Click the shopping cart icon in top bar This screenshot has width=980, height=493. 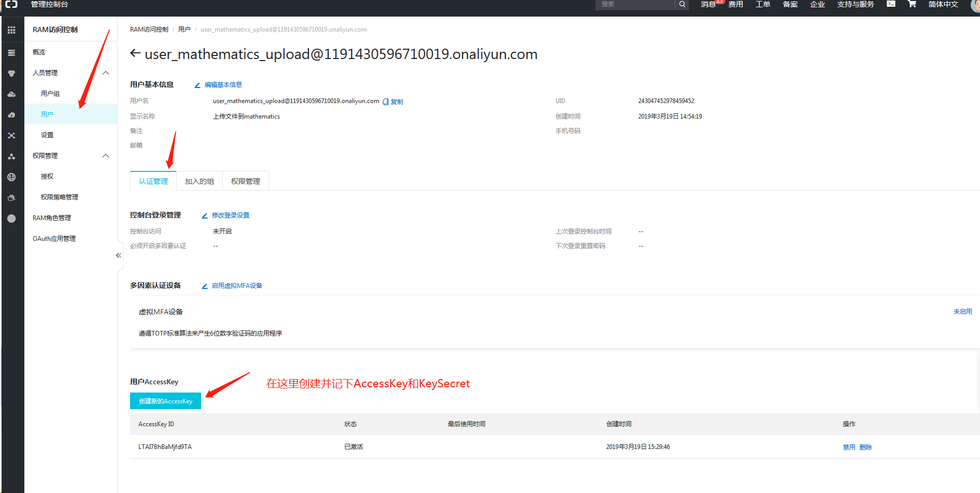point(912,5)
